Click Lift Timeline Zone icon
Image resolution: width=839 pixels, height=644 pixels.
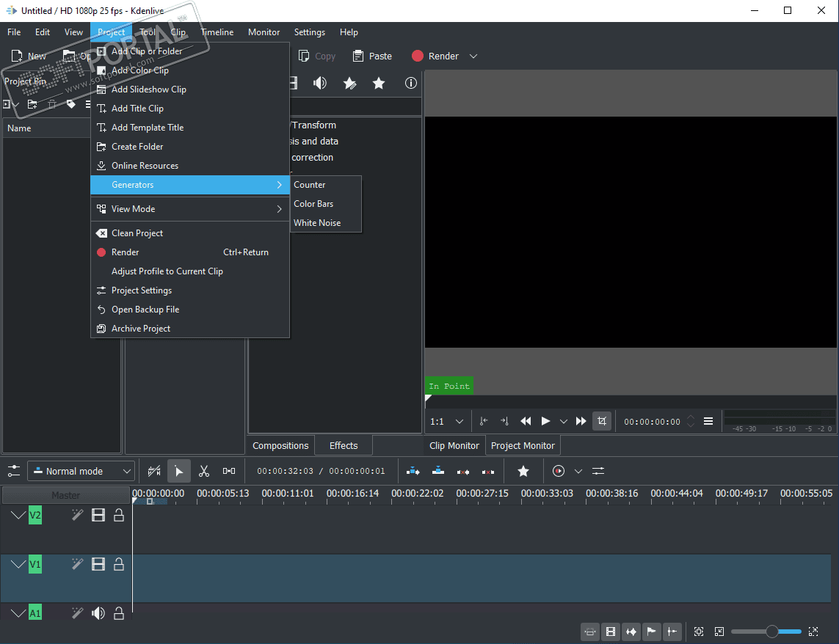[x=488, y=471]
